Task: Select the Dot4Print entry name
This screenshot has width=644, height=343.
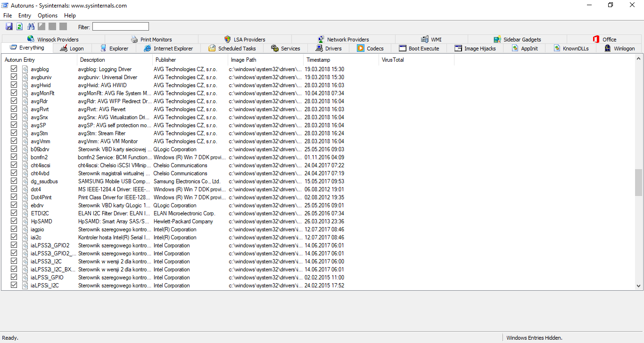Action: (41, 197)
